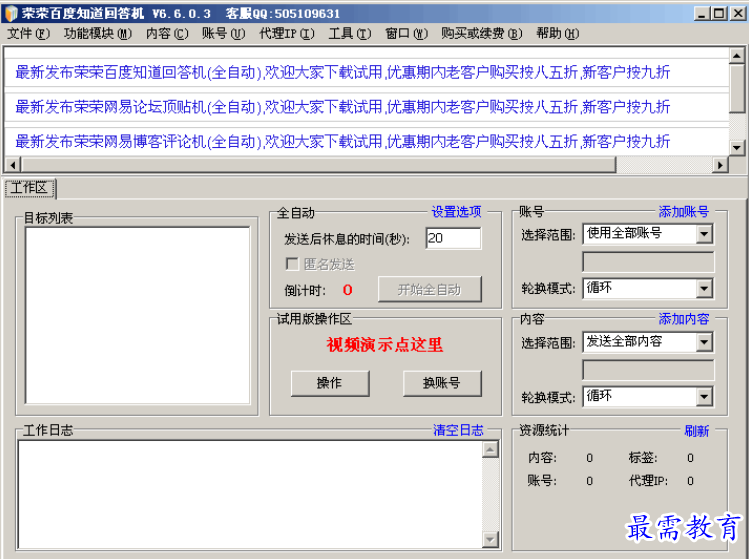Click the 操作 button

[330, 383]
